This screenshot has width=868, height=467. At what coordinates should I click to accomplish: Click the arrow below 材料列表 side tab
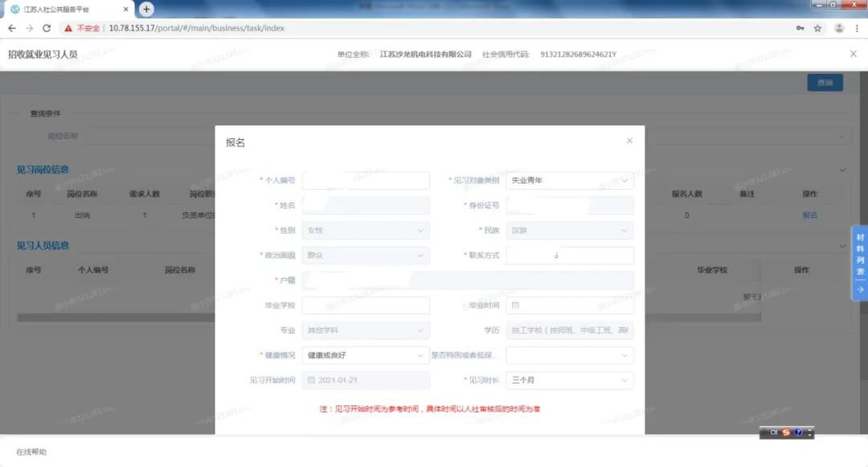click(x=860, y=289)
